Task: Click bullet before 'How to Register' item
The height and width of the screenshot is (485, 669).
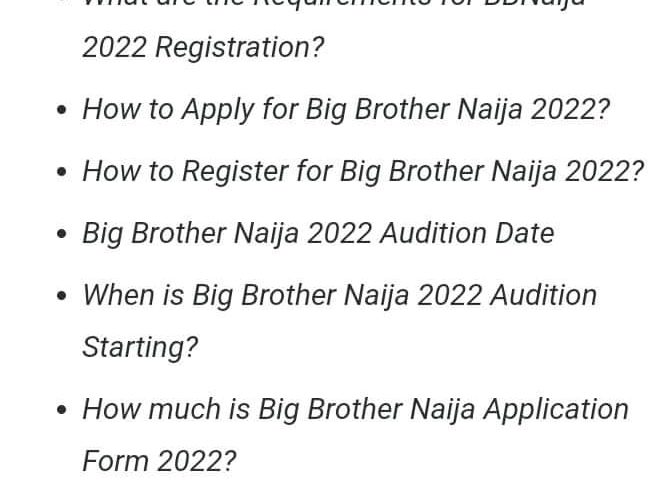Action: [x=63, y=173]
